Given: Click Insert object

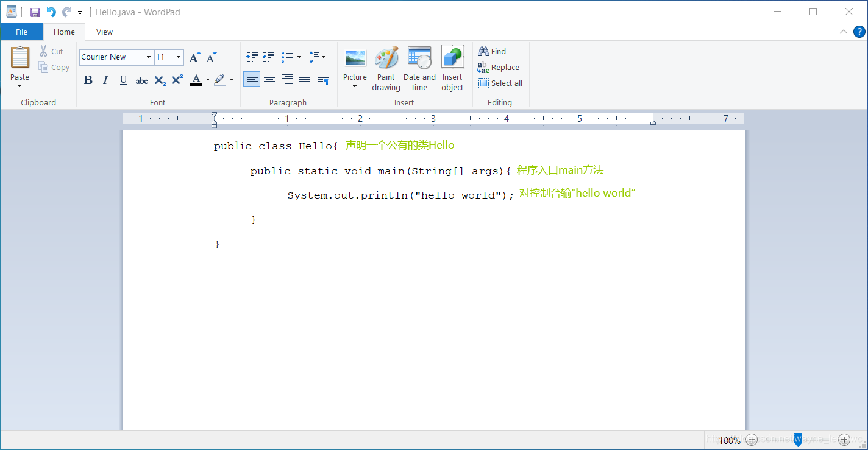Looking at the screenshot, I should click(x=452, y=69).
